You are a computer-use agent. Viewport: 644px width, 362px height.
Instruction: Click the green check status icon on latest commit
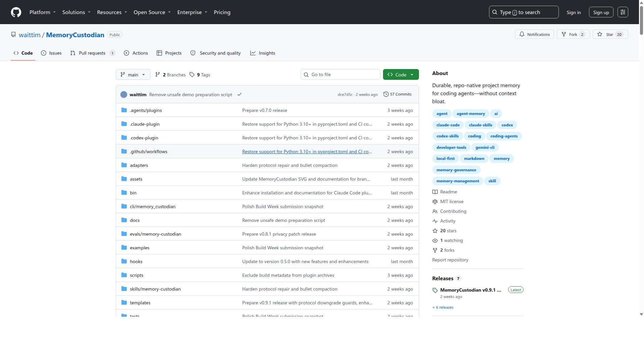239,95
